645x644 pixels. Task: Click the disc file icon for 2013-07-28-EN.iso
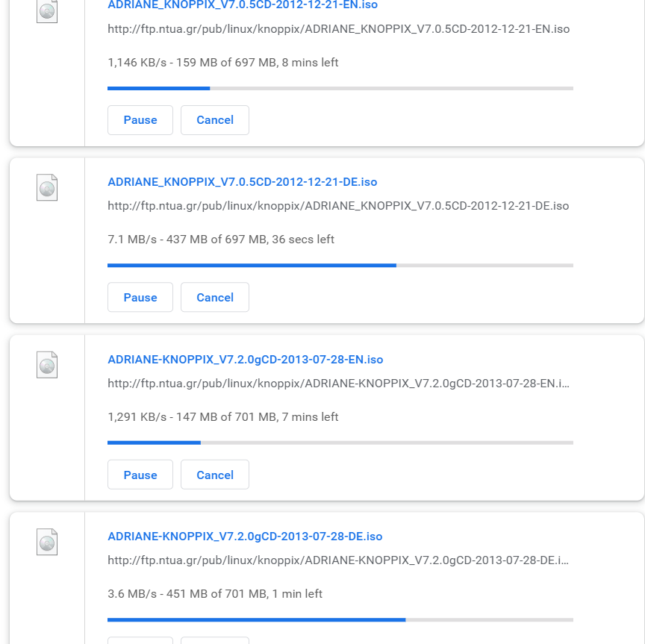(x=47, y=365)
